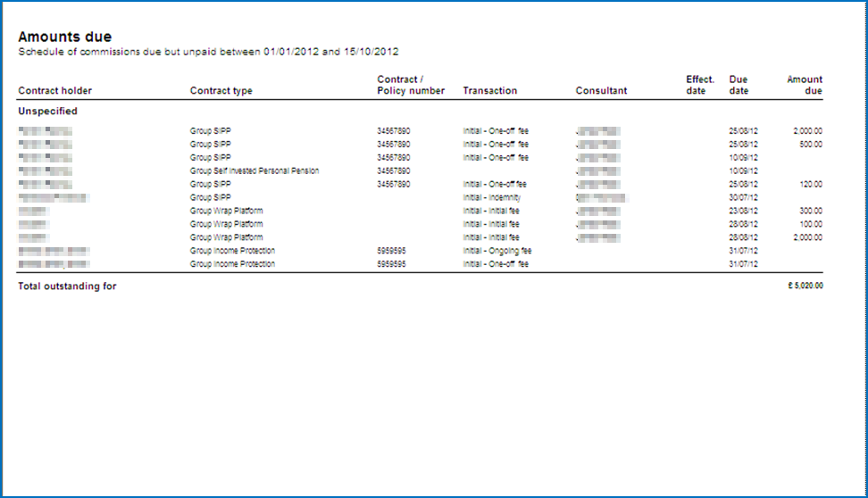
Task: Click the "Amounts due" report title
Action: click(x=65, y=37)
